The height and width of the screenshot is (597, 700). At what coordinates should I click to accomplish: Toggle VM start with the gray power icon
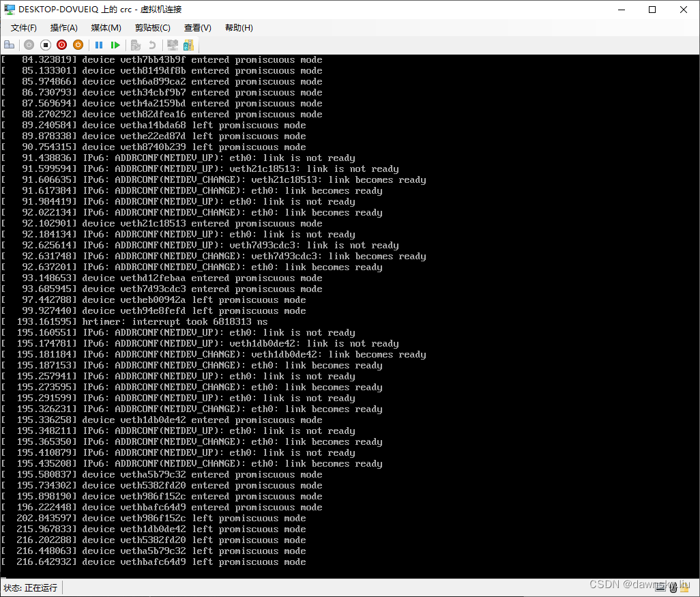(29, 45)
